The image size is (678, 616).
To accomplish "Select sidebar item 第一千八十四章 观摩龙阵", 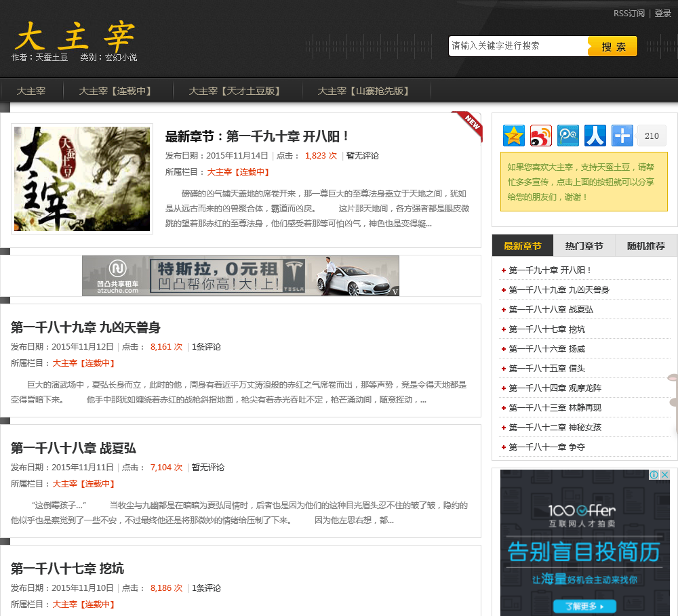I will (555, 388).
